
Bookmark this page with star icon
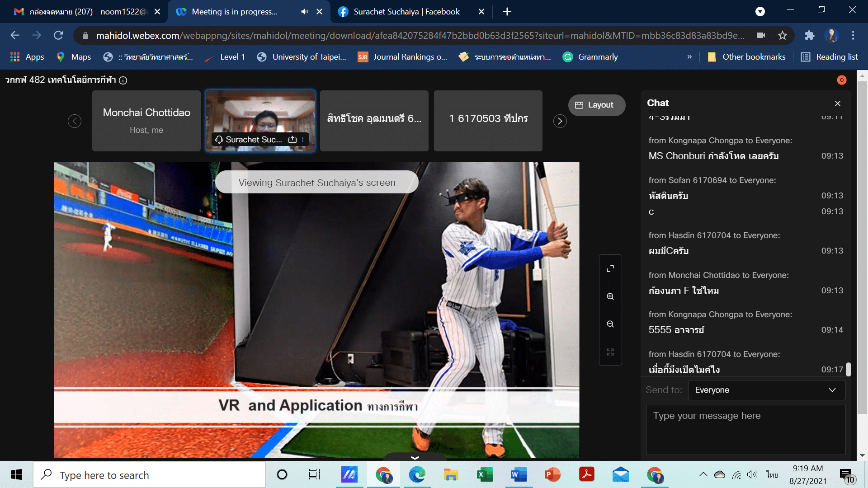click(783, 35)
